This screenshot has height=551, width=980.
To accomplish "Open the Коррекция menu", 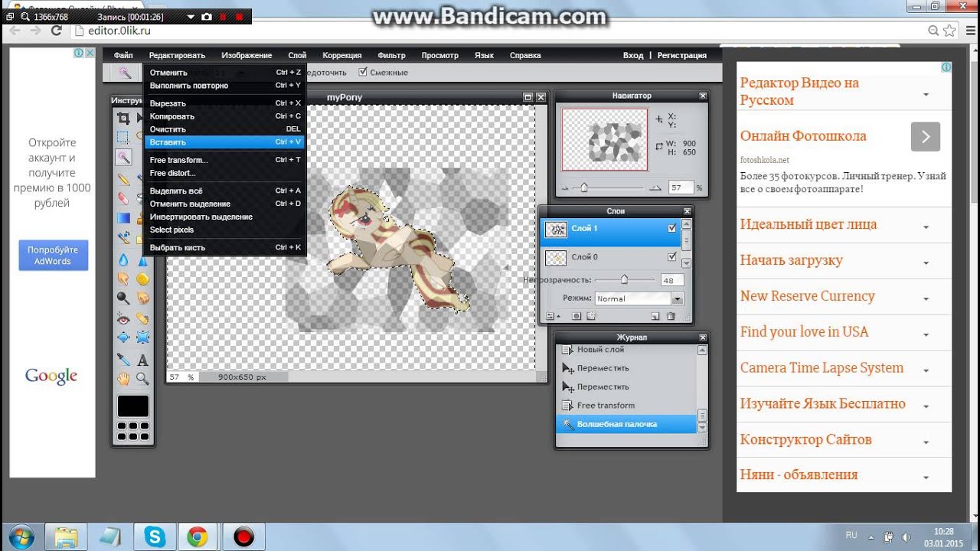I will click(x=341, y=55).
